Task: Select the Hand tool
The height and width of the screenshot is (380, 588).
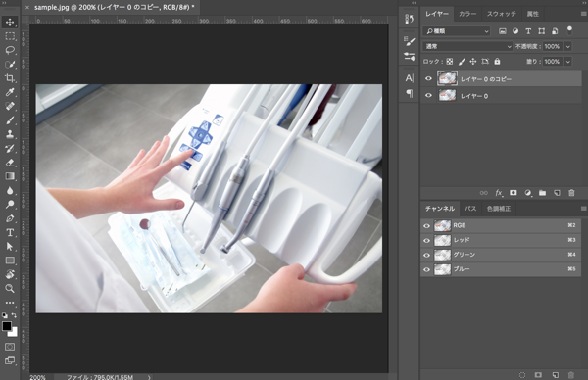Action: point(10,274)
